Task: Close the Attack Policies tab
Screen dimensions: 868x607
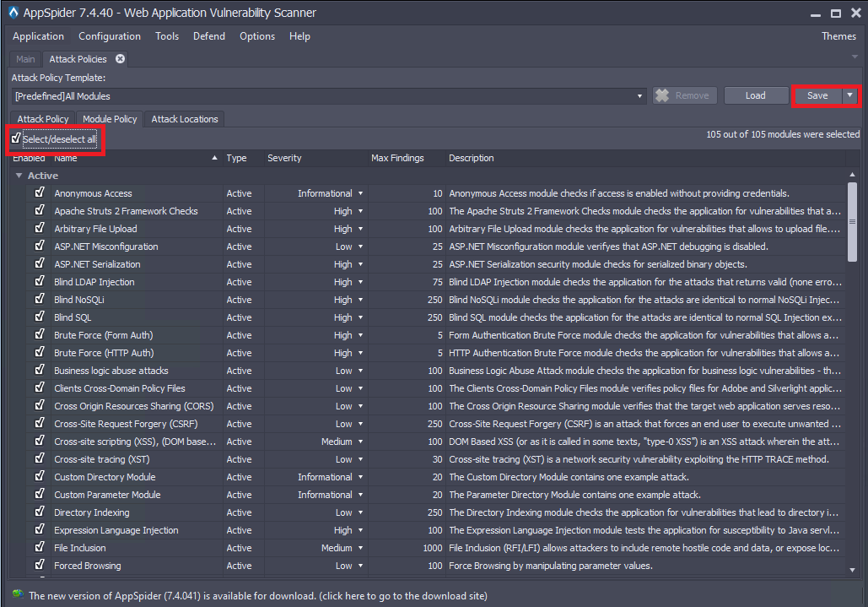Action: pos(120,59)
